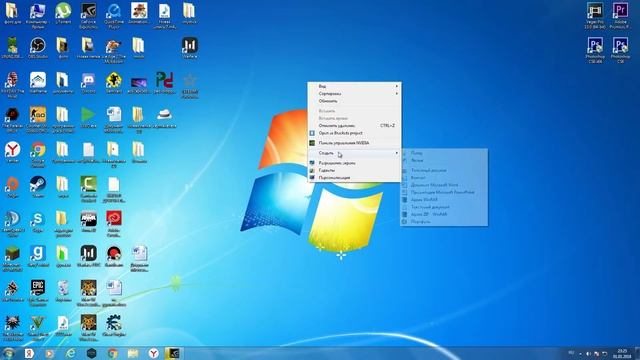Click the Show desktop strip at taskbar end

click(637, 353)
